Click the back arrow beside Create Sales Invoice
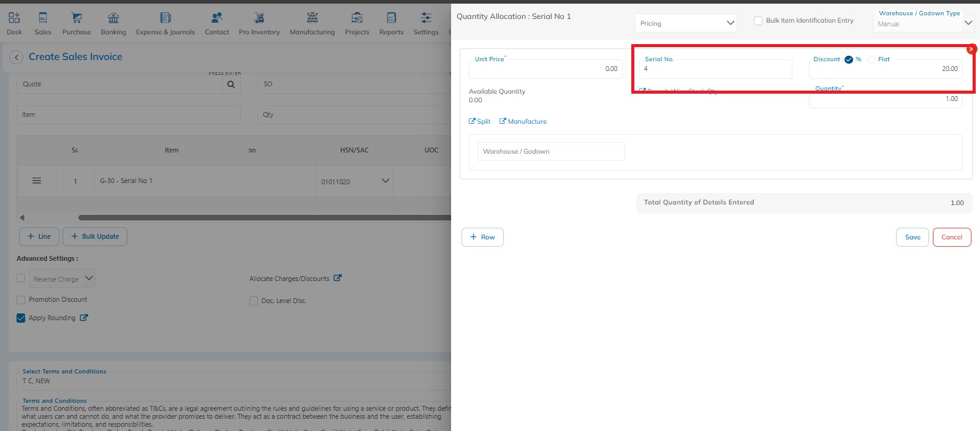Image resolution: width=980 pixels, height=431 pixels. click(17, 57)
